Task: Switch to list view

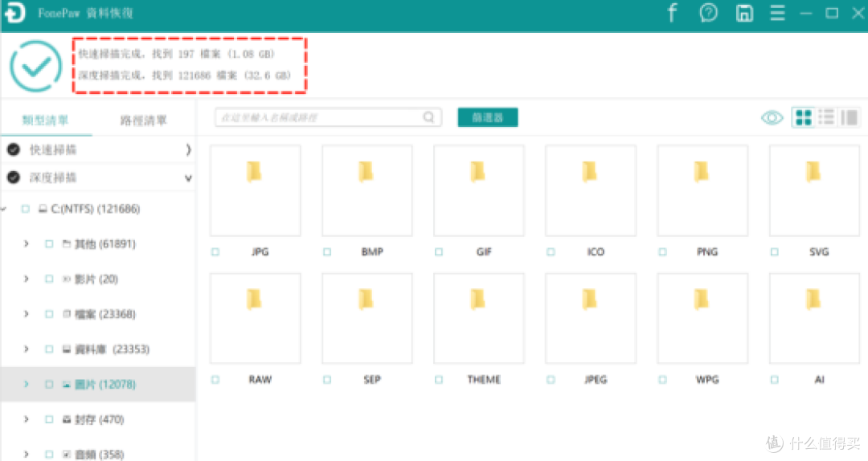Action: 826,117
